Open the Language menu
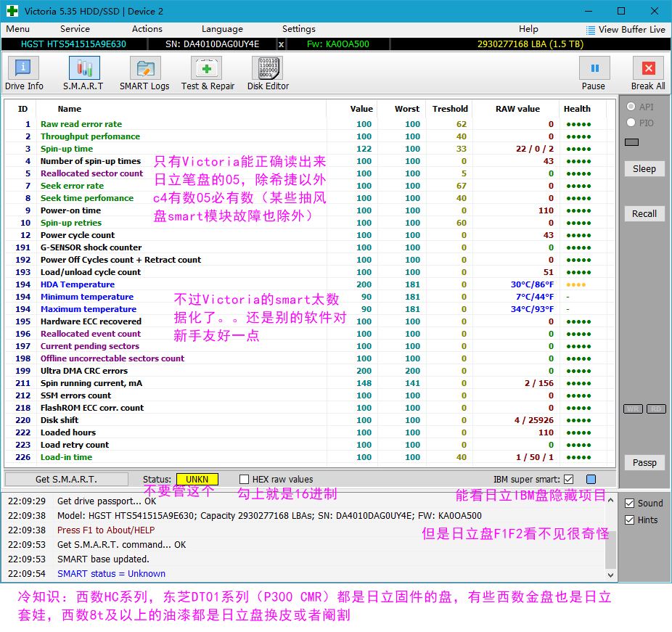Viewport: 672px width, 632px height. coord(222,29)
